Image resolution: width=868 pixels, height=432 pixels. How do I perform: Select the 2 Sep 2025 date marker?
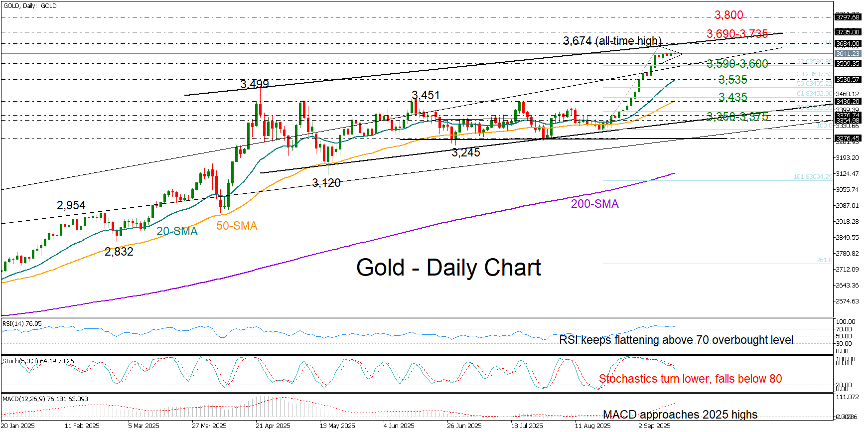coord(654,426)
